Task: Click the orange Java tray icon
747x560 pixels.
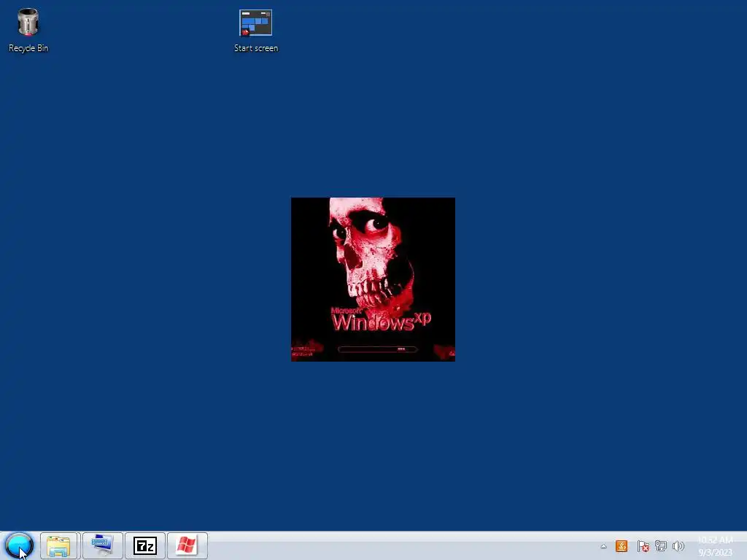Action: point(622,546)
